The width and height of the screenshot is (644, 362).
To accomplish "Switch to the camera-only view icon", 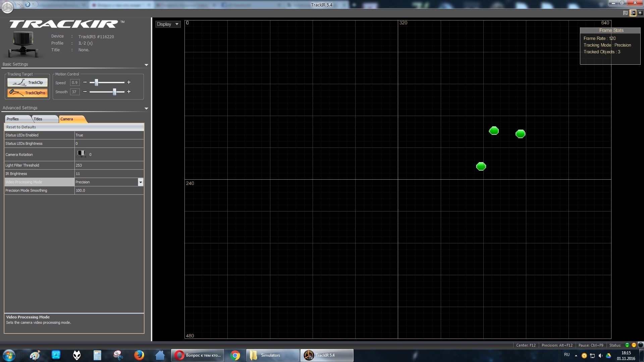I will click(640, 13).
